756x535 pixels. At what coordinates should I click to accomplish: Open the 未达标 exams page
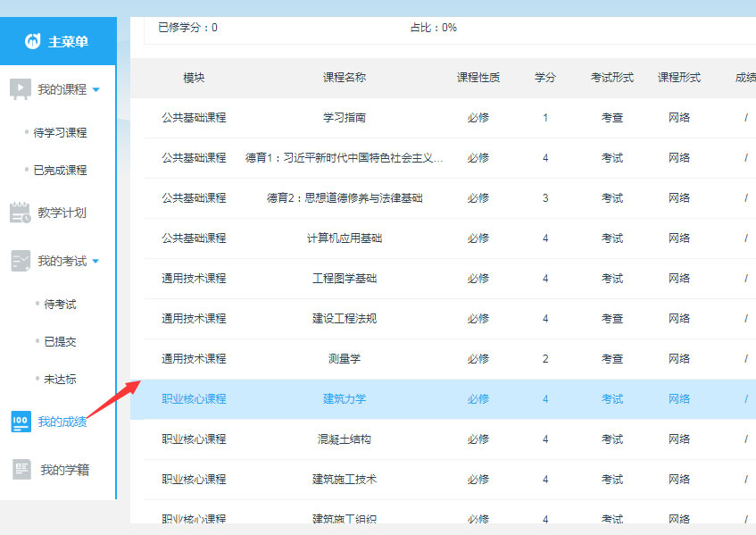pos(60,379)
